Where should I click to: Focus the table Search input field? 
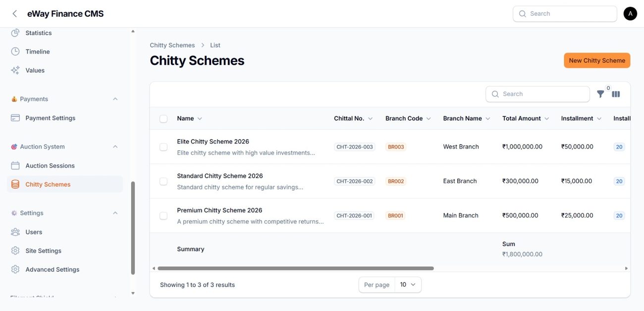537,94
